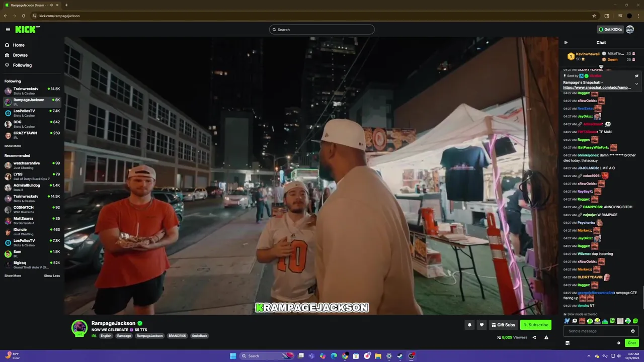Collapse the chat panel icon
This screenshot has width=644, height=362.
(x=566, y=43)
